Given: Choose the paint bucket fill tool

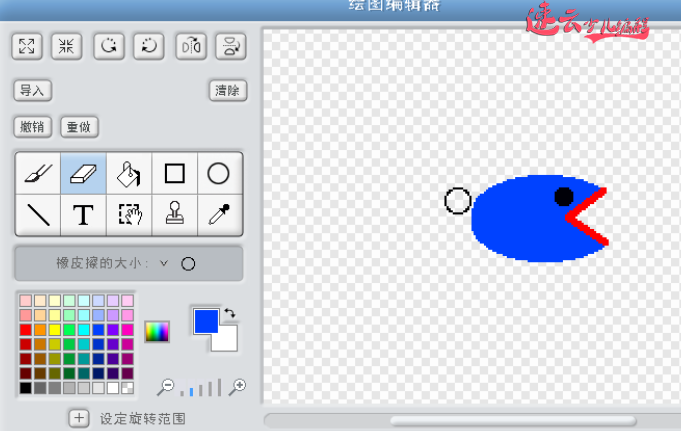Looking at the screenshot, I should coord(128,174).
